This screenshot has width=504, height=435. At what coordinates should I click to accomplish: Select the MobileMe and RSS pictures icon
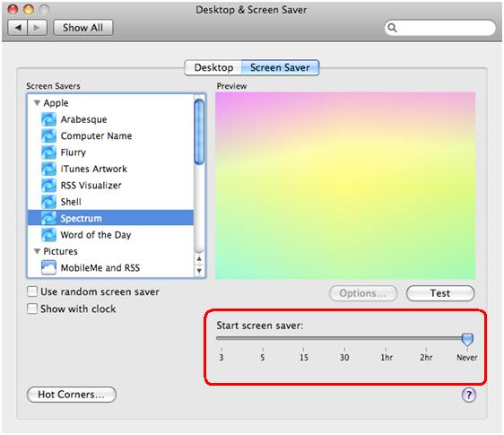tap(48, 268)
